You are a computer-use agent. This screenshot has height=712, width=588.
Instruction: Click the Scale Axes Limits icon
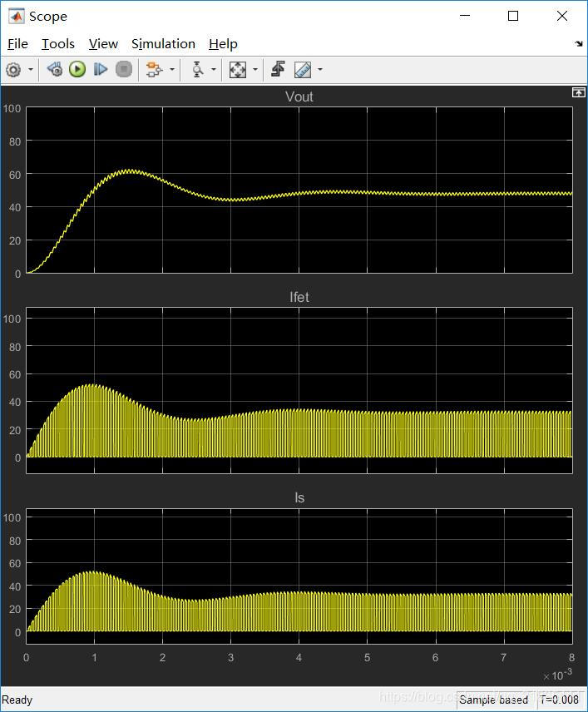click(x=238, y=70)
